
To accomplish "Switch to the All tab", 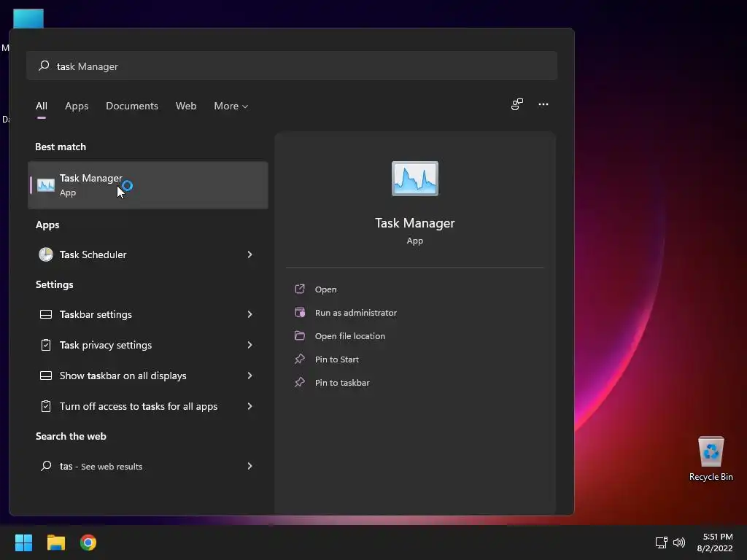I will click(42, 106).
